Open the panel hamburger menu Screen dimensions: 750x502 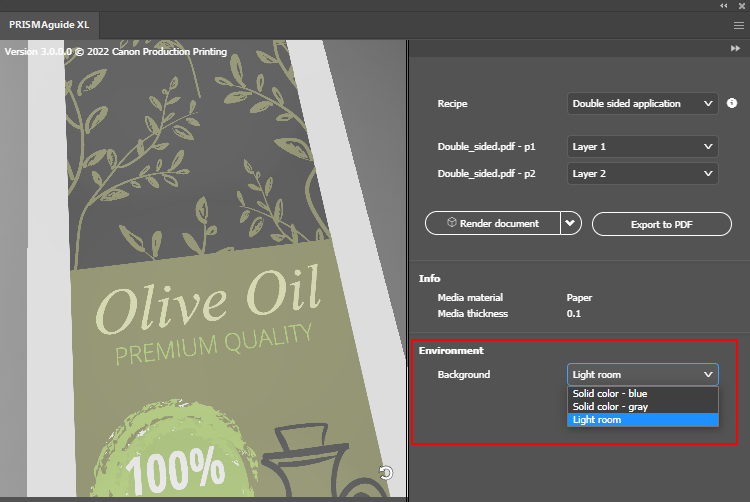pos(739,26)
